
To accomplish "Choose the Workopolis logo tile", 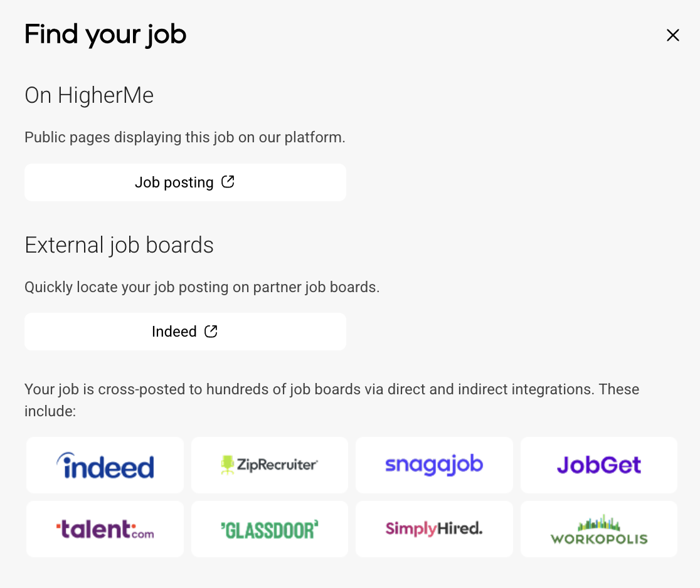I will 599,529.
